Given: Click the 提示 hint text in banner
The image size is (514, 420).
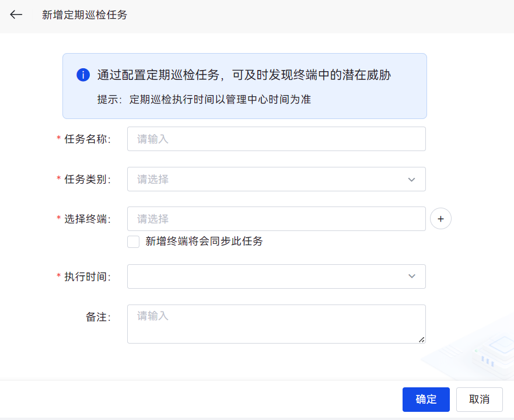Looking at the screenshot, I should pos(204,99).
